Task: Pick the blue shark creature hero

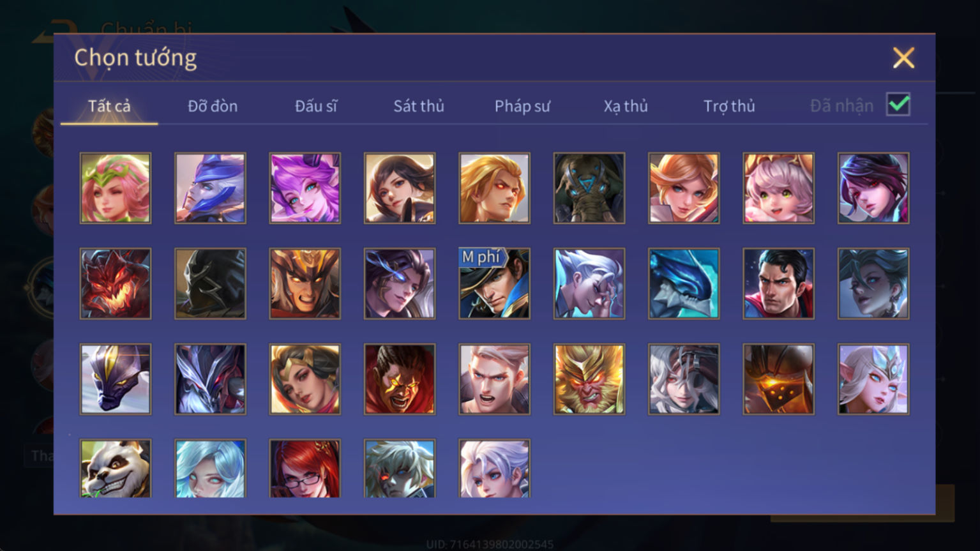Action: tap(684, 283)
